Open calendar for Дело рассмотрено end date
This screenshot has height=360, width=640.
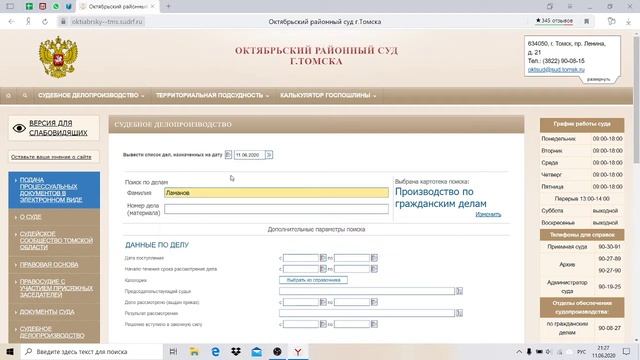click(x=374, y=302)
